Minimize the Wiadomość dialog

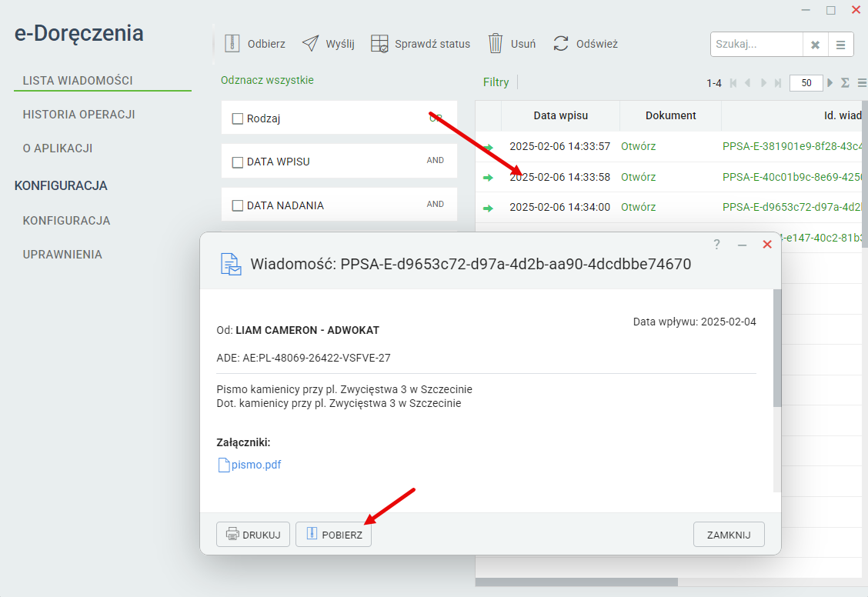pos(742,245)
